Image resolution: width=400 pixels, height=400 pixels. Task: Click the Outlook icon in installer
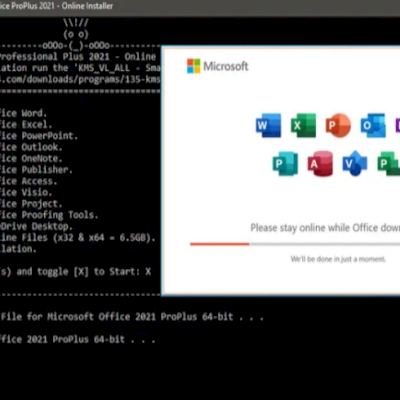373,125
